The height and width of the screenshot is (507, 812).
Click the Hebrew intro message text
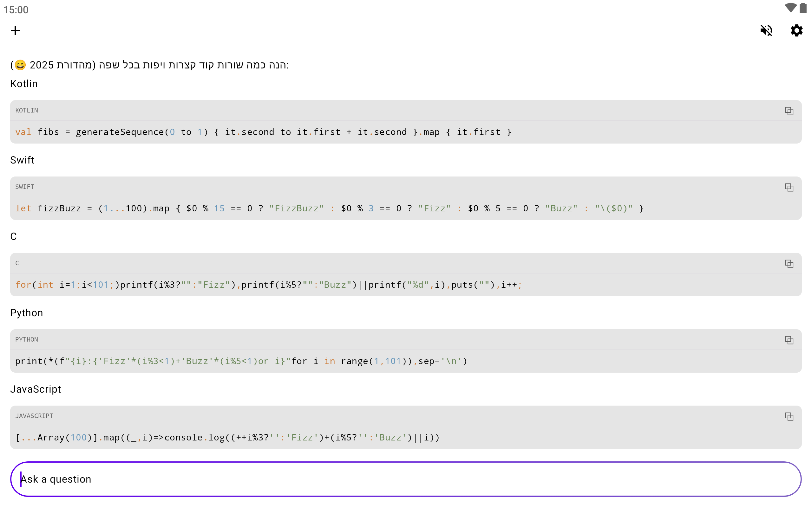pyautogui.click(x=149, y=65)
